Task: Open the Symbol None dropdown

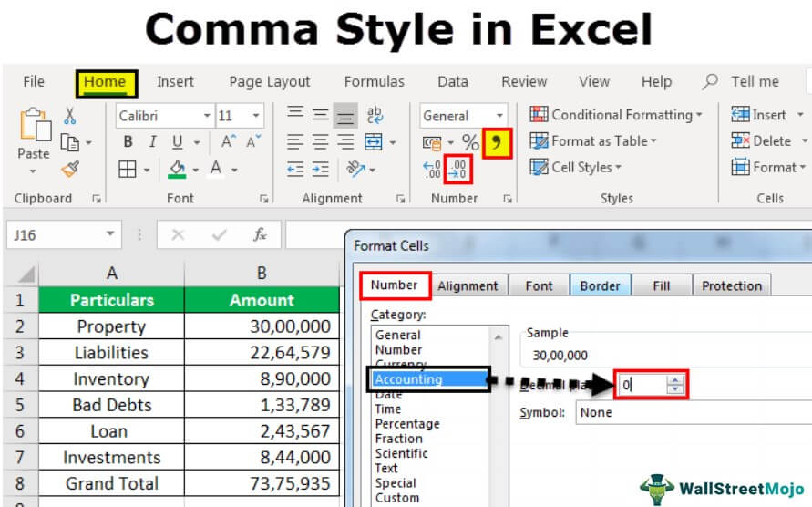Action: point(694,413)
